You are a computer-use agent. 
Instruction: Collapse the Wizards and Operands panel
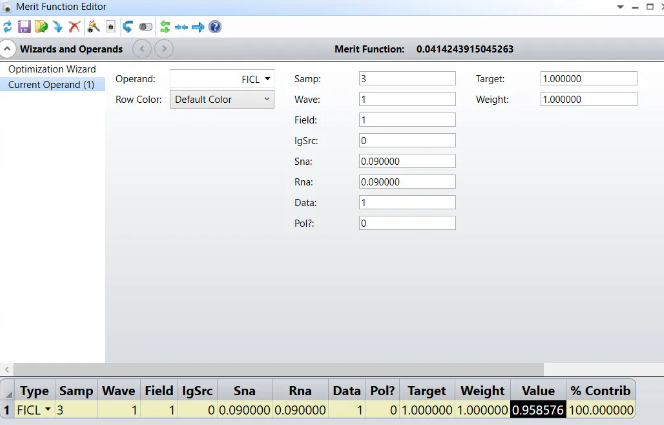tap(7, 49)
